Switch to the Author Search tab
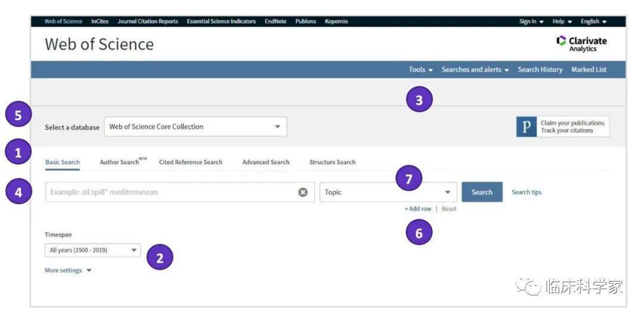Screen dimensions: 644x315 click(122, 162)
